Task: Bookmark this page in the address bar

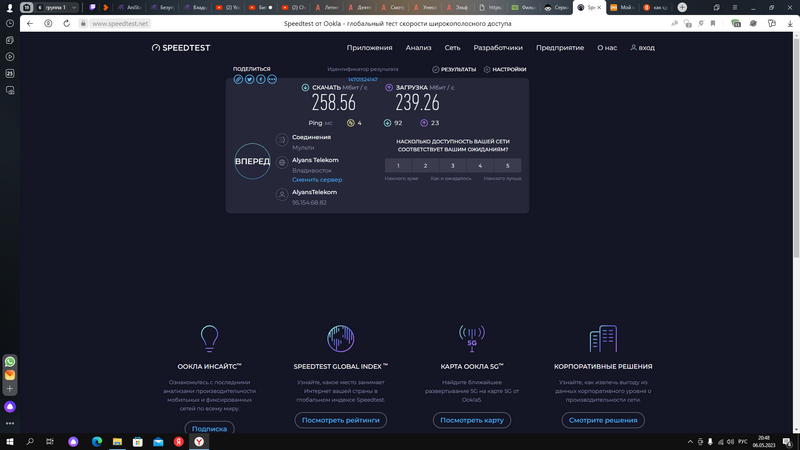Action: (713, 23)
